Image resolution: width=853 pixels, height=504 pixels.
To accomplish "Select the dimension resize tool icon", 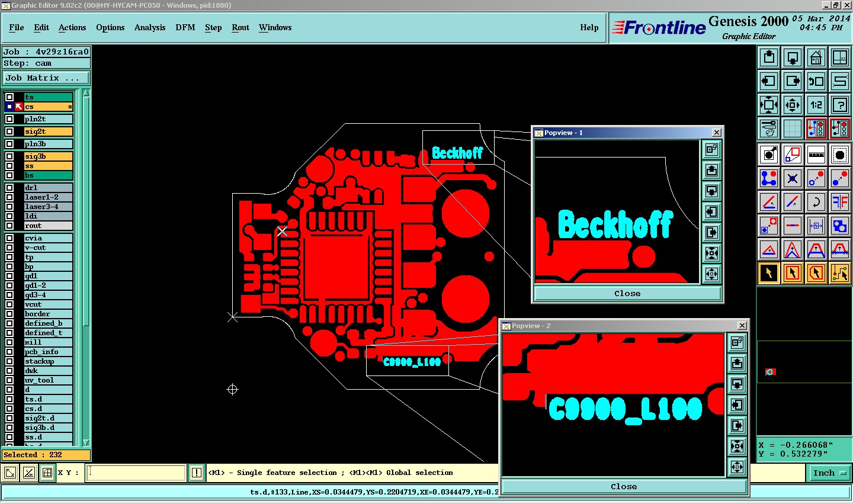I will (x=816, y=226).
